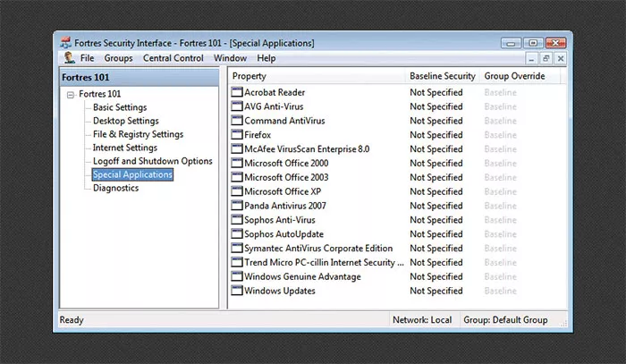
Task: Click Not Specified for Firefox
Action: [436, 135]
